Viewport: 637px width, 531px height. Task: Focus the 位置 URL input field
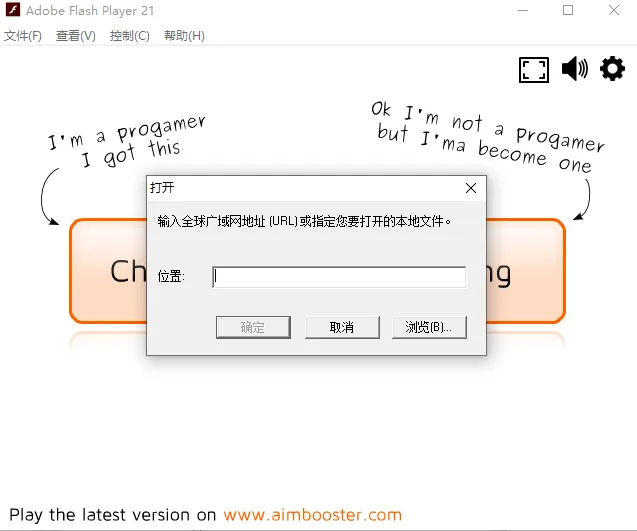pos(339,277)
